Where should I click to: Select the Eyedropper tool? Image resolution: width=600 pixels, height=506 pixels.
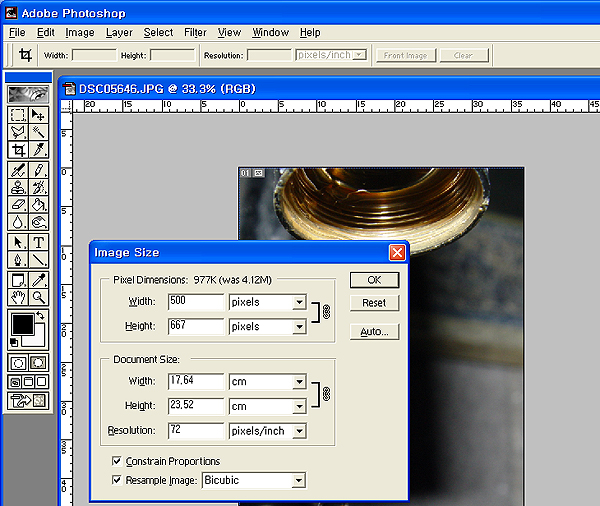pyautogui.click(x=38, y=280)
